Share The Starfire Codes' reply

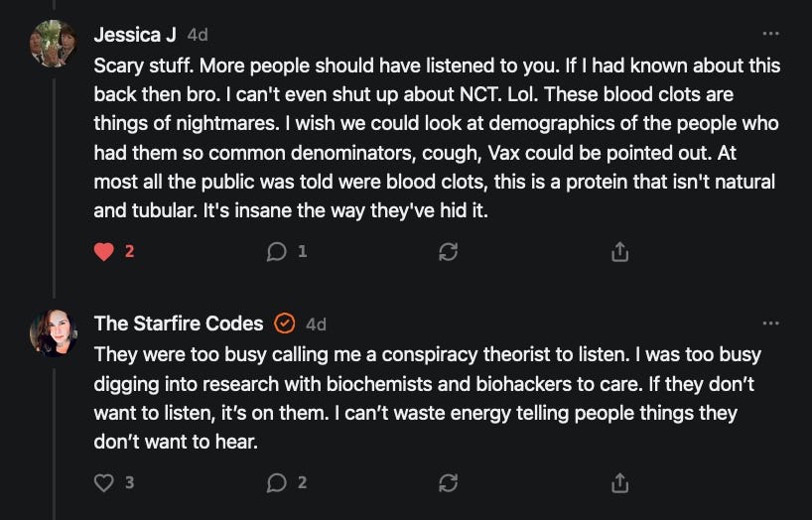tap(620, 483)
